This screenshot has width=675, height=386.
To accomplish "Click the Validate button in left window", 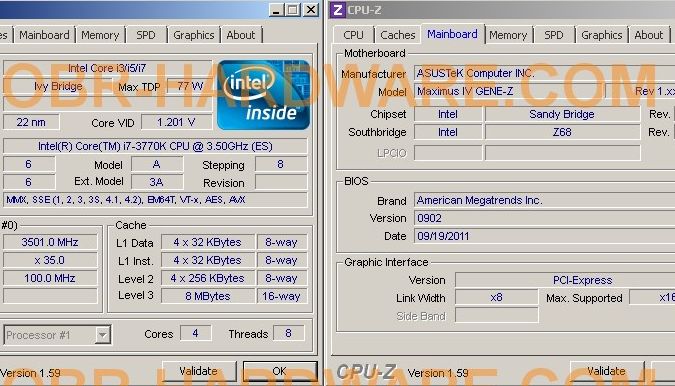I will coord(198,371).
